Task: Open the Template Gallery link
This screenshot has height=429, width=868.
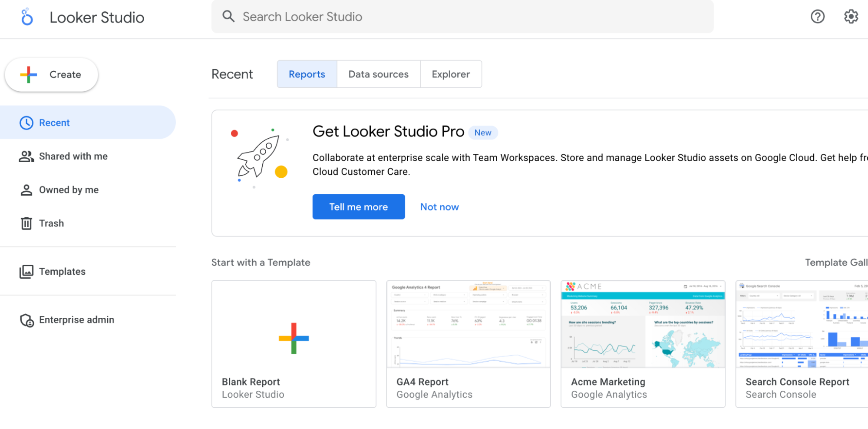Action: point(836,262)
